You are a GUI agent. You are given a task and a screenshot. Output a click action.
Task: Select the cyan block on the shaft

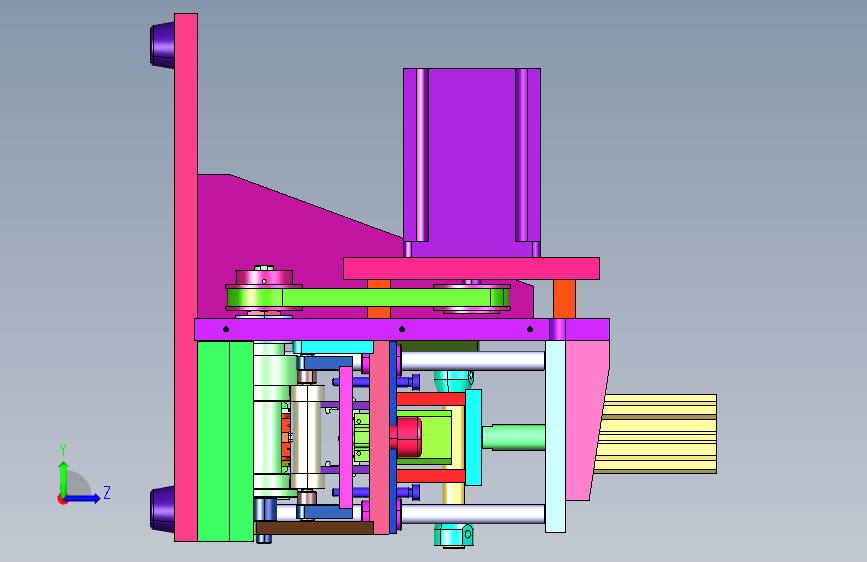473,437
